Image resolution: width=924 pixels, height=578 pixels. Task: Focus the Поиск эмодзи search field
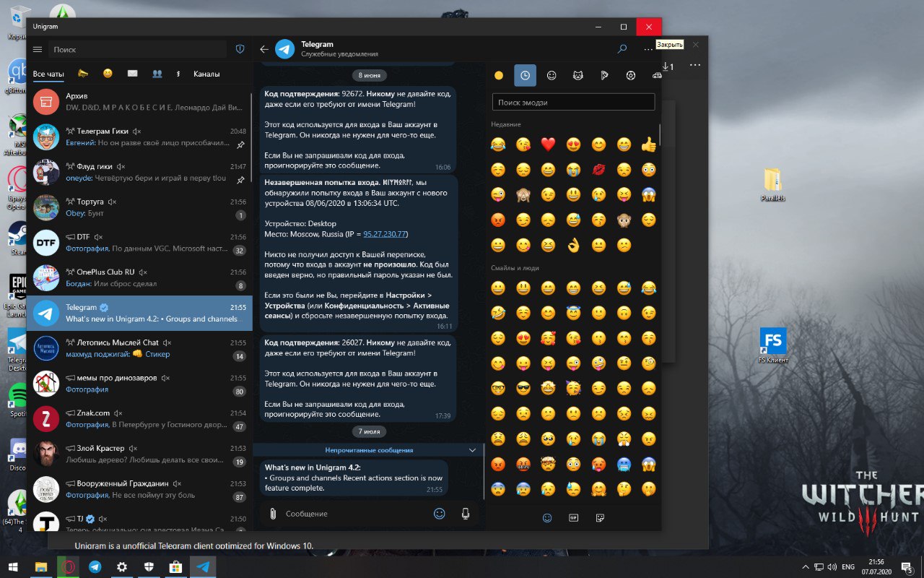(573, 102)
